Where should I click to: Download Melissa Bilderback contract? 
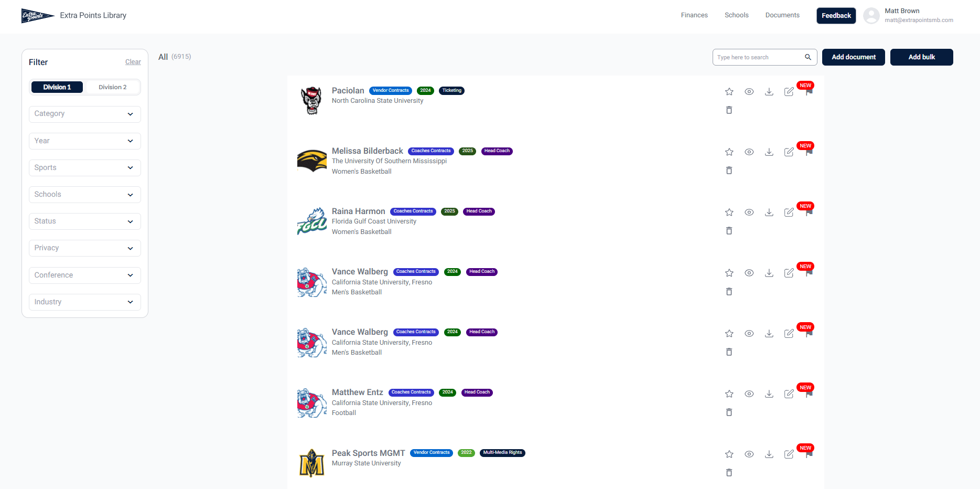pyautogui.click(x=769, y=152)
